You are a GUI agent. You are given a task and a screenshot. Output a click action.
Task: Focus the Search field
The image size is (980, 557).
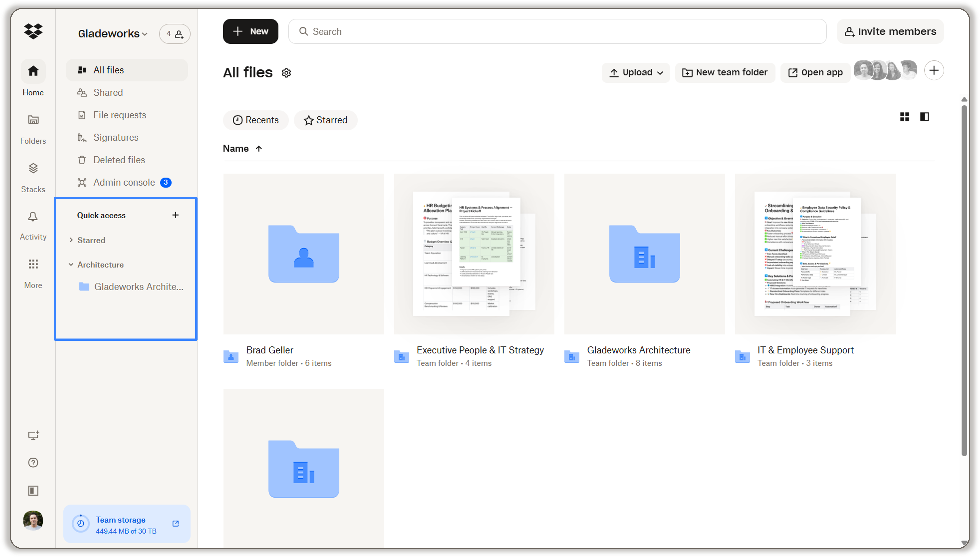pyautogui.click(x=557, y=32)
